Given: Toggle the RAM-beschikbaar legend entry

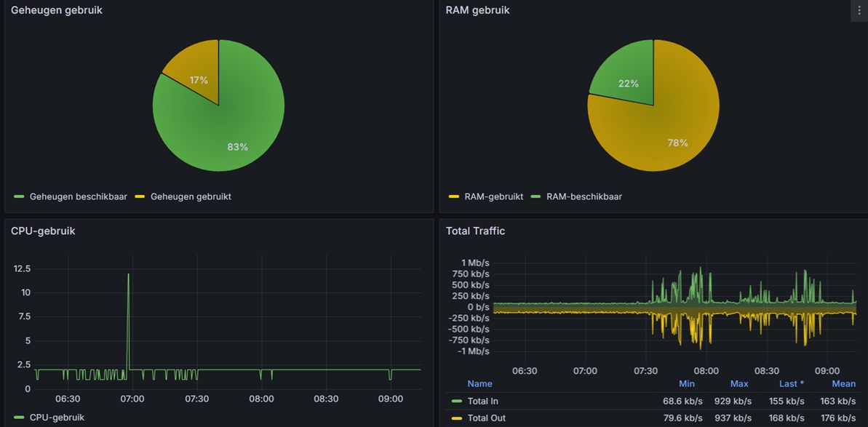Looking at the screenshot, I should [584, 196].
